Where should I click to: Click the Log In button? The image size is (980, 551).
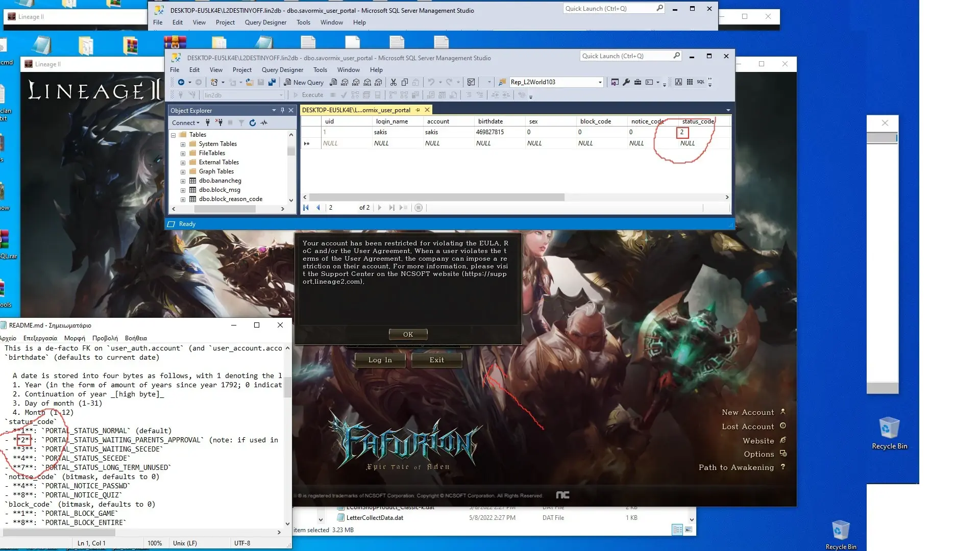pos(380,360)
